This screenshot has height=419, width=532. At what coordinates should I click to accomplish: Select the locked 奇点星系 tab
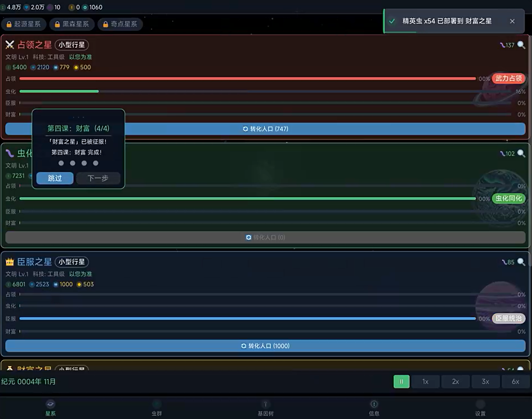tap(120, 24)
